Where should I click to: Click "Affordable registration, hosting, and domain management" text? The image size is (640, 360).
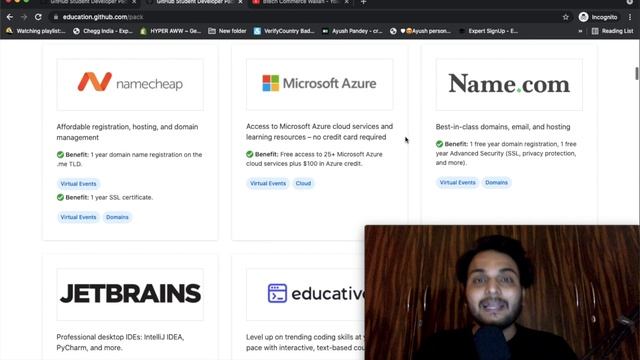click(127, 132)
